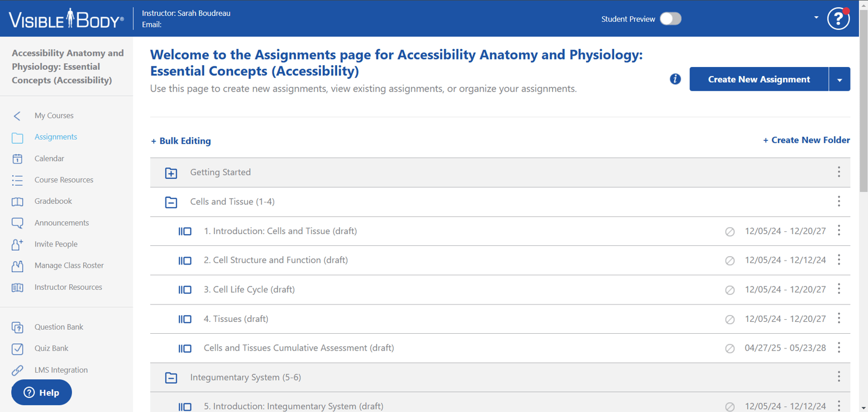
Task: Click the Invite People icon
Action: (18, 244)
